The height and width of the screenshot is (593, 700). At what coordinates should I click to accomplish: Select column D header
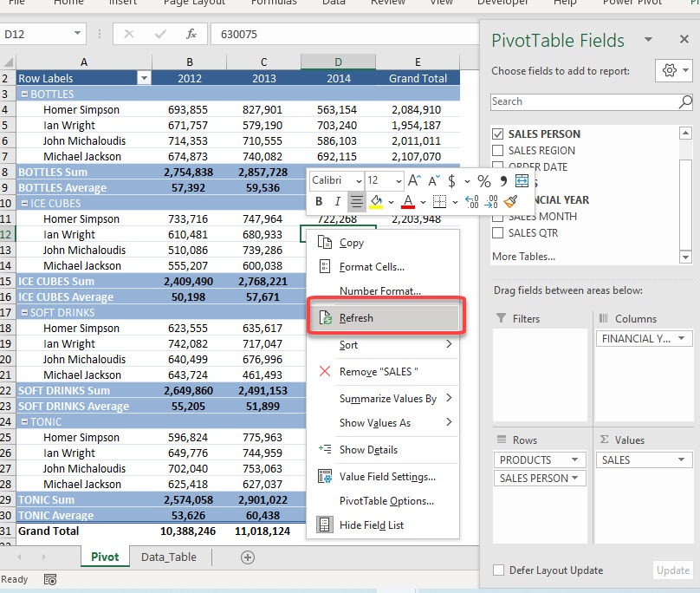338,62
